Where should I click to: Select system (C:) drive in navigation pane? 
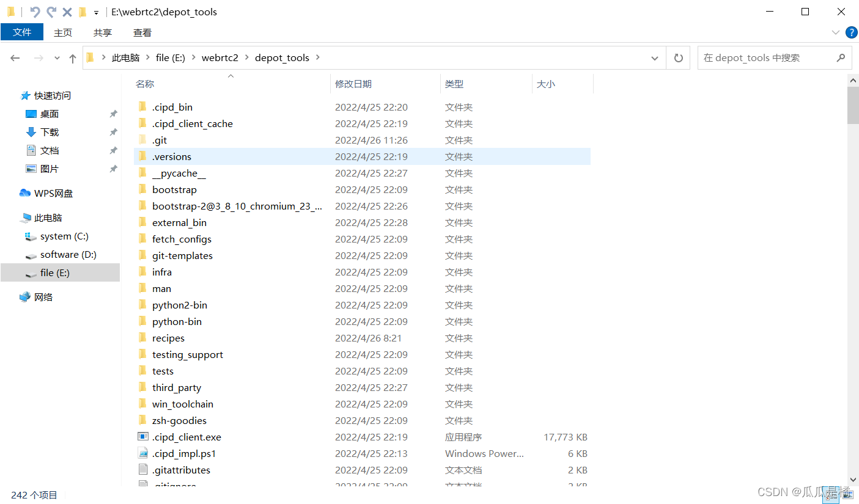pos(64,236)
